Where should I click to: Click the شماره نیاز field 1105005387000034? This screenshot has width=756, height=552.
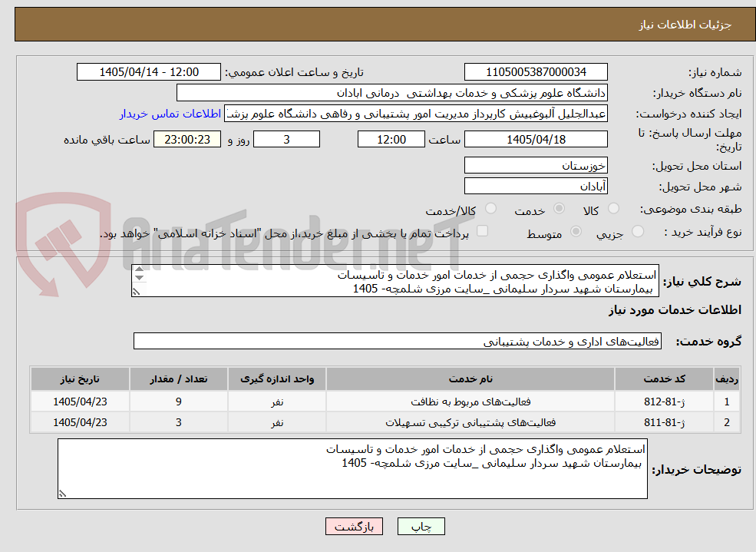[536, 72]
